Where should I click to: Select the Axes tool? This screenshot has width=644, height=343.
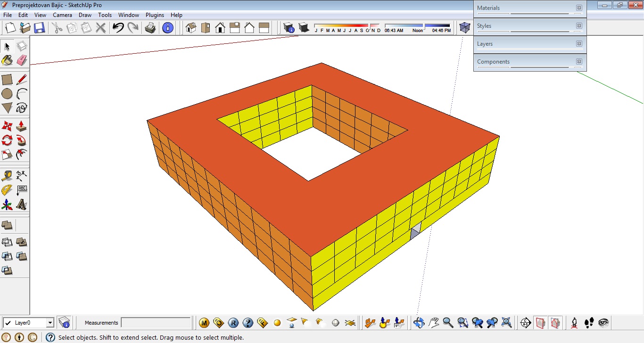pos(7,204)
